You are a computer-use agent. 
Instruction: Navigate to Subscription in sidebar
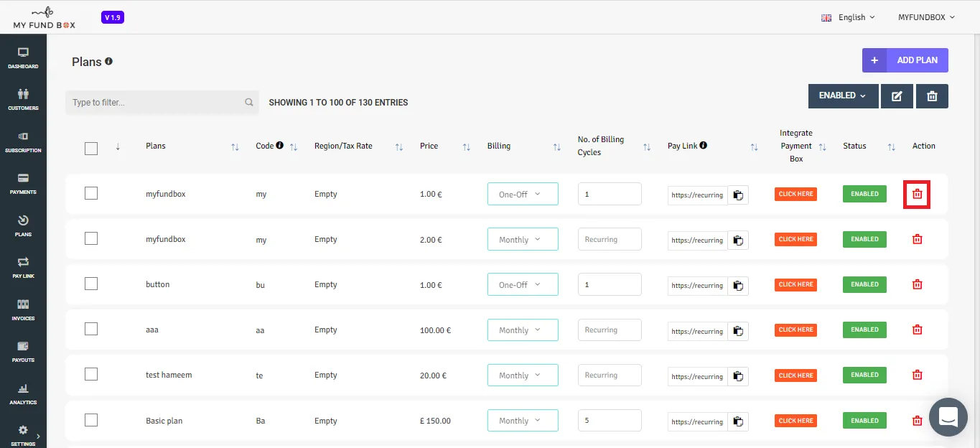23,142
